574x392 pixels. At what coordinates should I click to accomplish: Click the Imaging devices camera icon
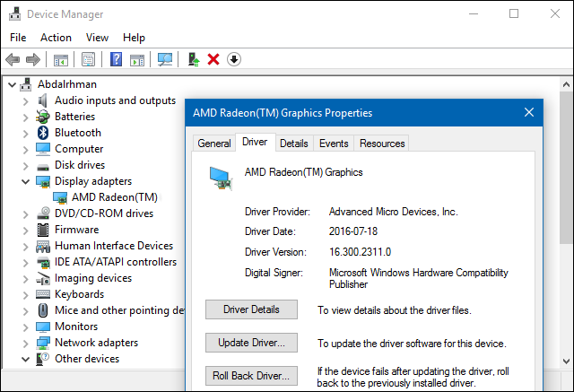43,279
